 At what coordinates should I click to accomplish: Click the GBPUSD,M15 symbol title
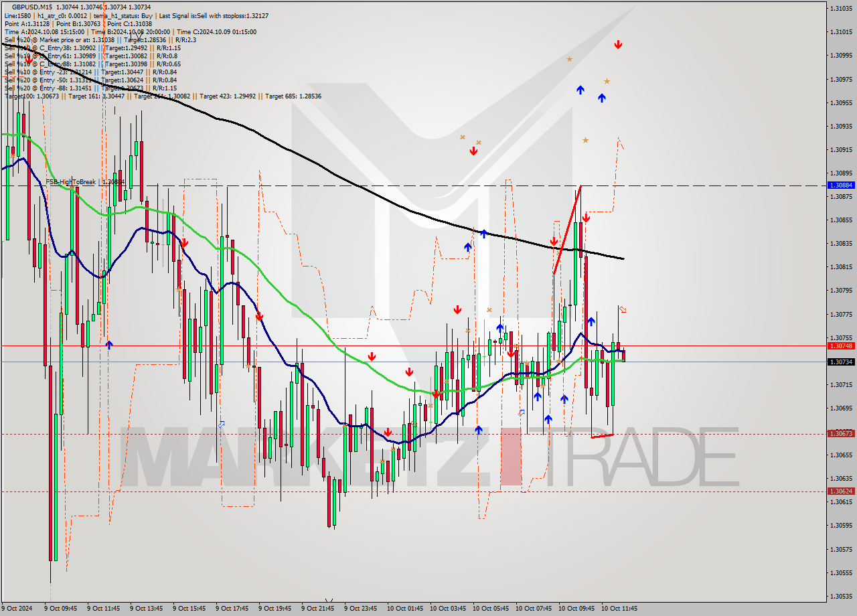(x=32, y=7)
